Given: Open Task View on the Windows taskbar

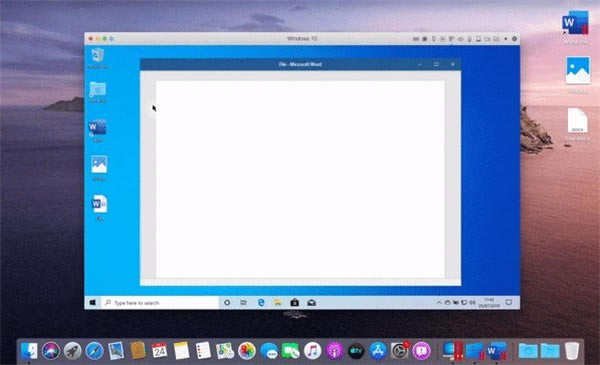Looking at the screenshot, I should [243, 303].
